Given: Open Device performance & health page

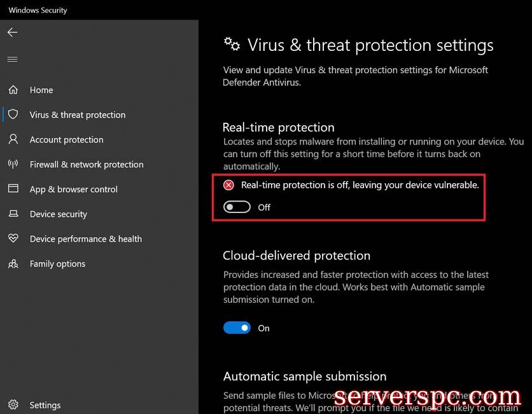Looking at the screenshot, I should [86, 239].
